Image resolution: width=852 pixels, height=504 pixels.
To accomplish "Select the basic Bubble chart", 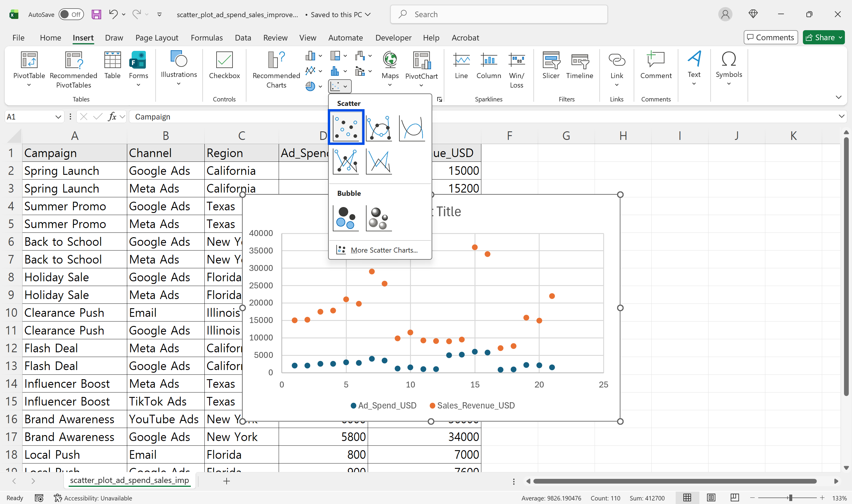I will [x=346, y=218].
